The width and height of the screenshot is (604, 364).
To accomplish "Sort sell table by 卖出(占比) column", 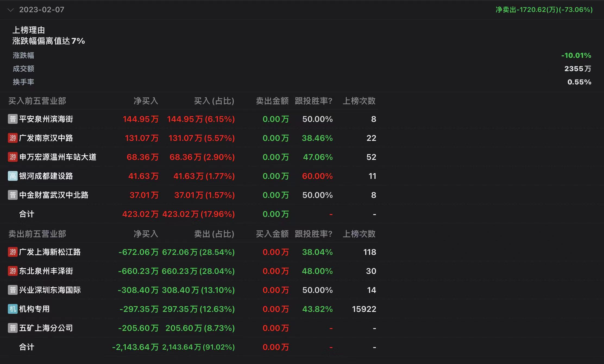I will point(214,234).
